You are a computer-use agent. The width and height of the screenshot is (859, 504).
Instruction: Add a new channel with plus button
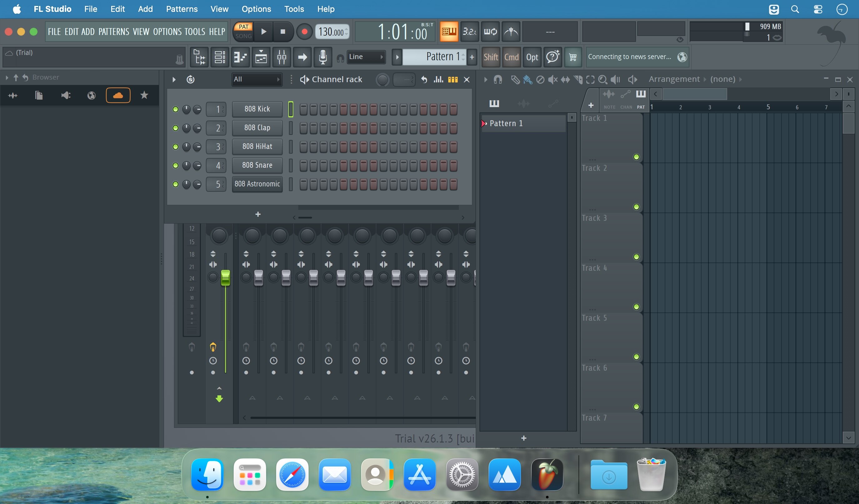coord(258,214)
